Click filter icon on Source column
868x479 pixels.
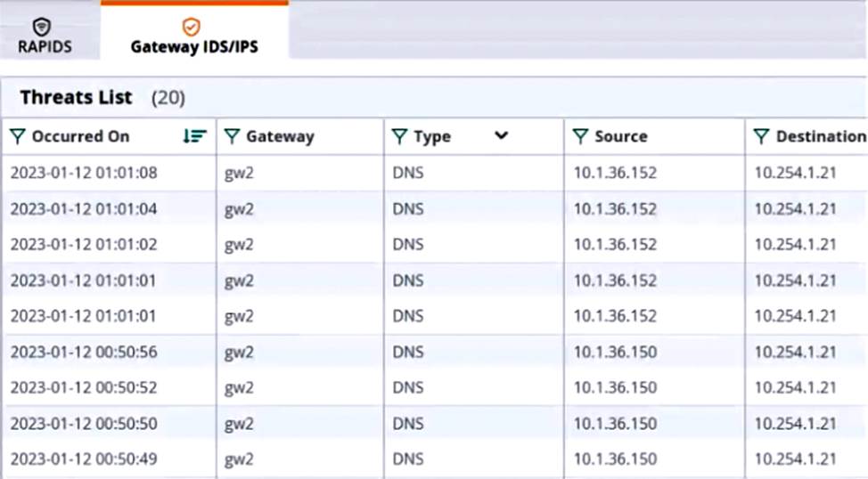coord(580,136)
